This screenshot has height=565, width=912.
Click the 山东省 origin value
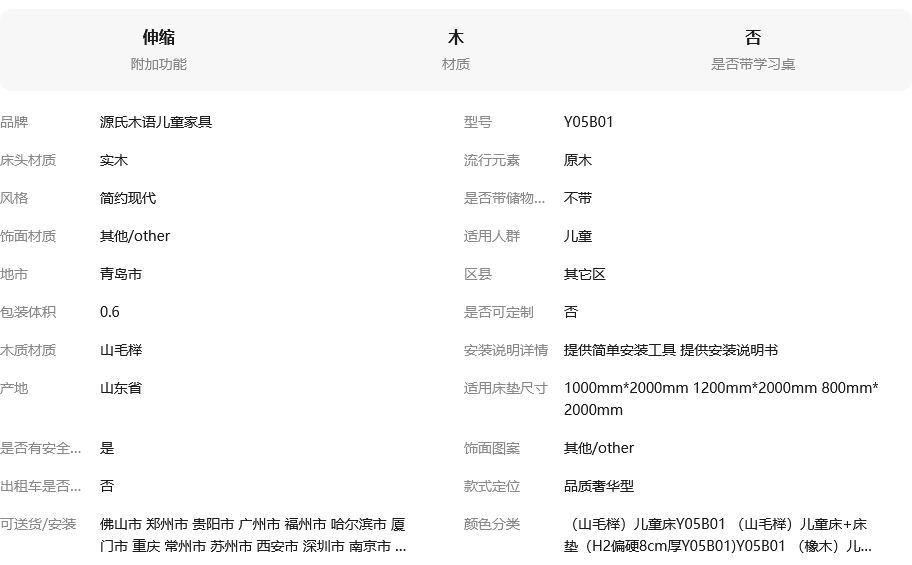121,388
